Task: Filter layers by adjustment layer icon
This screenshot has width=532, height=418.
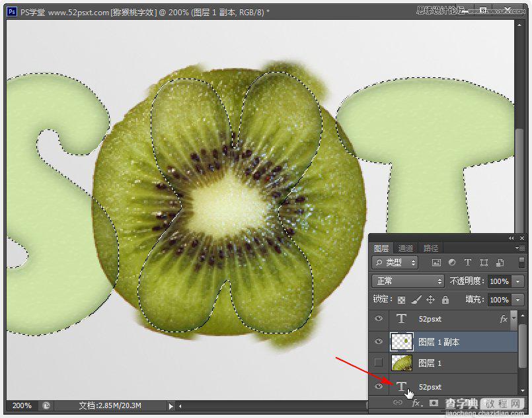Action: point(452,262)
